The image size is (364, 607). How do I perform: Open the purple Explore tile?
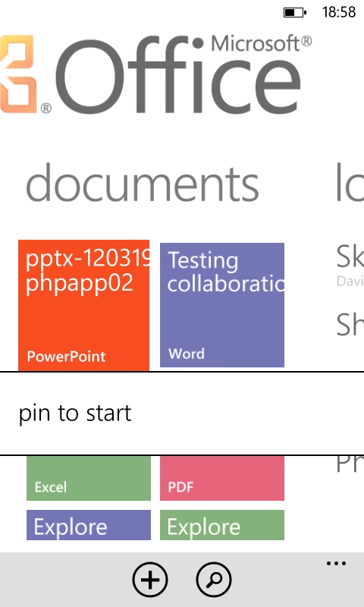tap(89, 525)
